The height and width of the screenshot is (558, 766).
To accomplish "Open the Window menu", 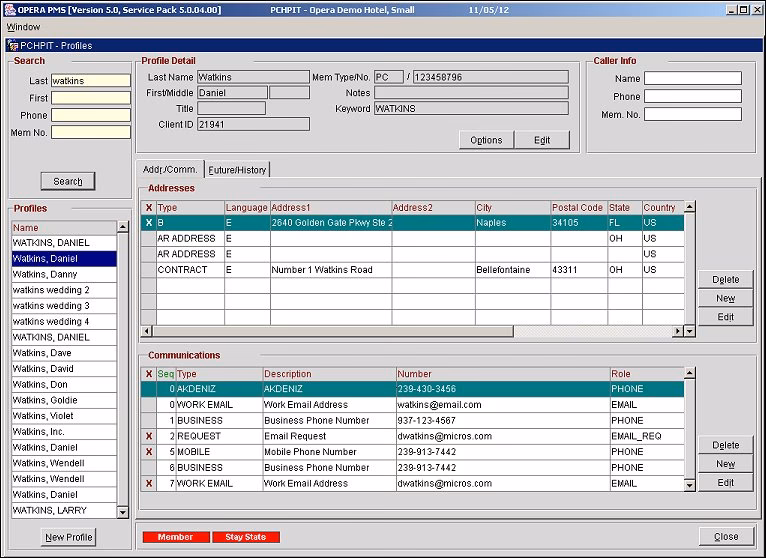I will click(24, 27).
